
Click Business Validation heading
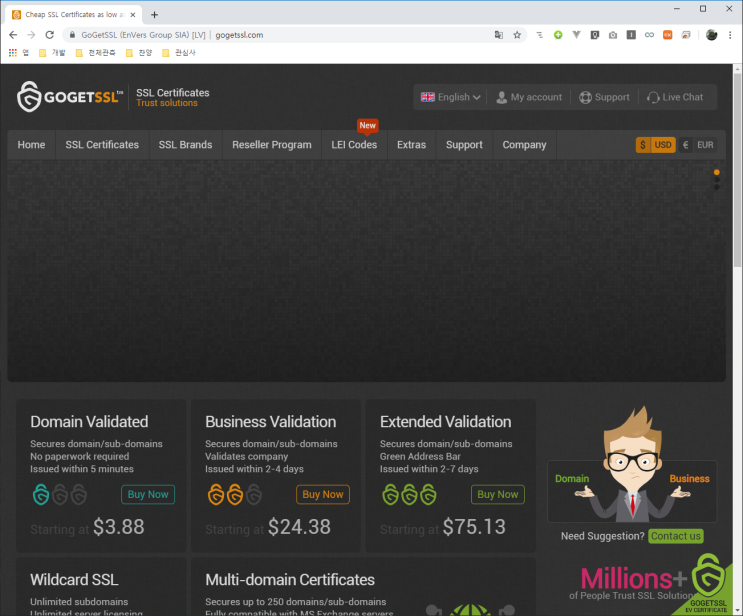coord(271,422)
